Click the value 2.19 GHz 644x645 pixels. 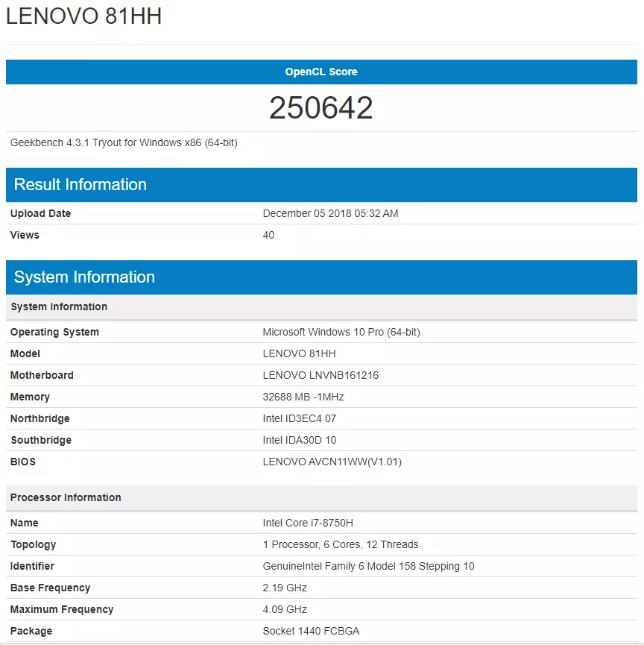pos(285,588)
